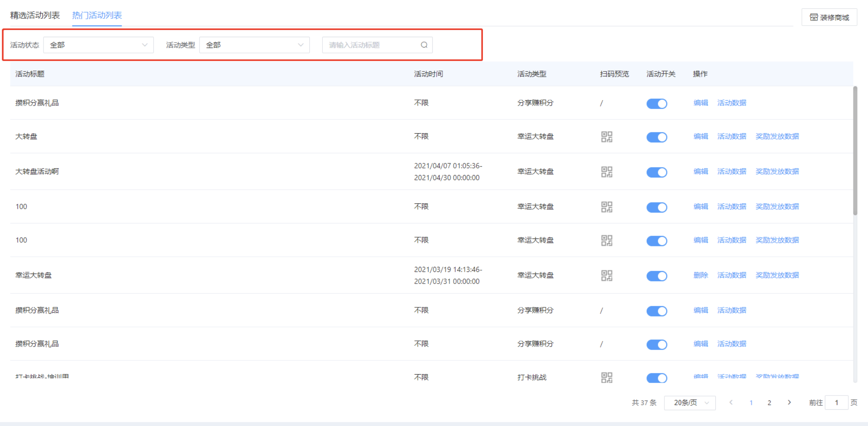Click the table's vertical scrollbar thumb

[855, 150]
